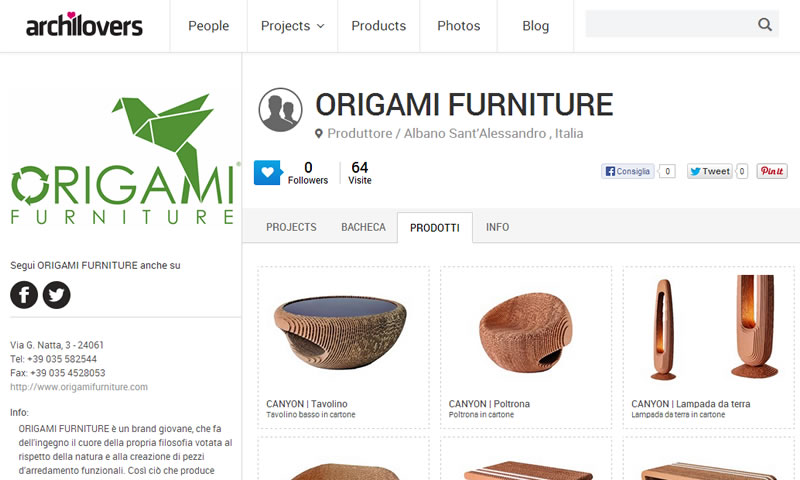800x480 pixels.
Task: Open CANYON Tavolino product thumbnail
Action: click(340, 332)
